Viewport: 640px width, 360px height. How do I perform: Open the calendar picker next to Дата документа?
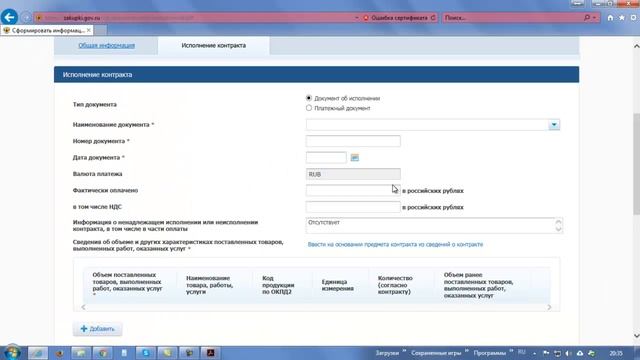(x=355, y=158)
